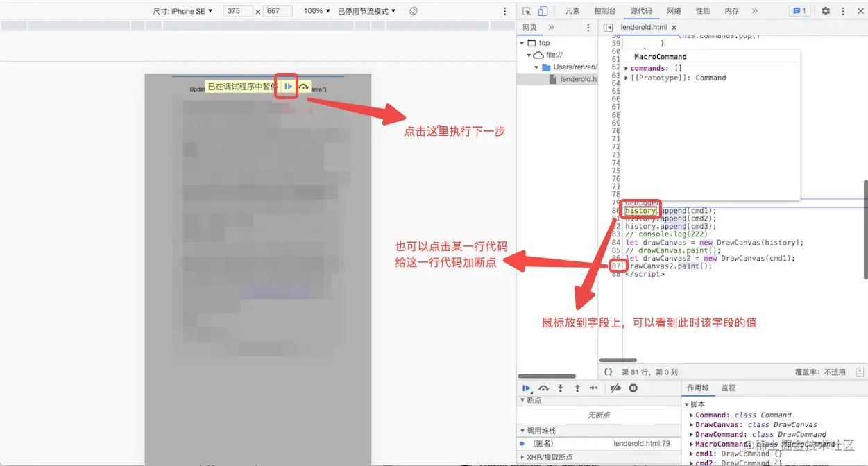The height and width of the screenshot is (466, 868).
Task: Step into next function call
Action: [561, 388]
